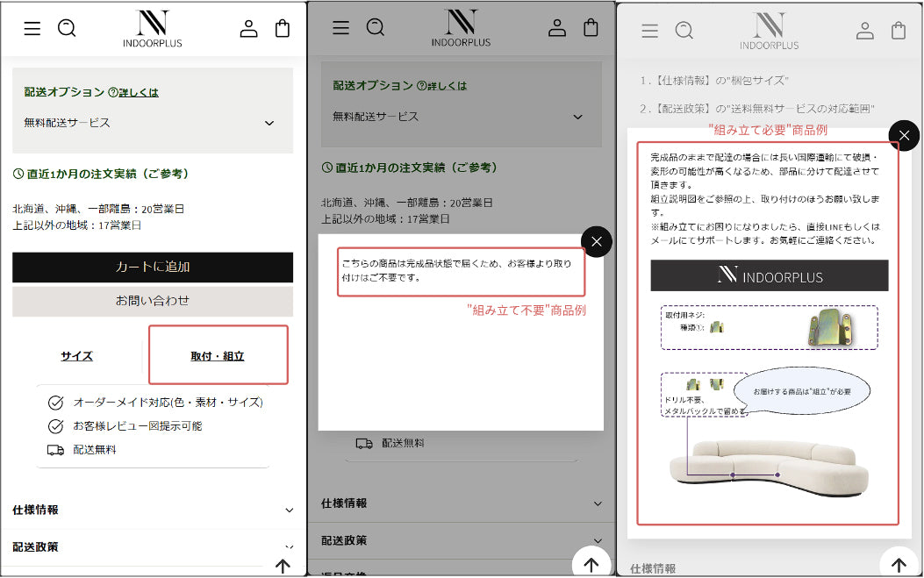This screenshot has height=578, width=924.
Task: Select the 取付・組立 tab
Action: click(x=218, y=356)
